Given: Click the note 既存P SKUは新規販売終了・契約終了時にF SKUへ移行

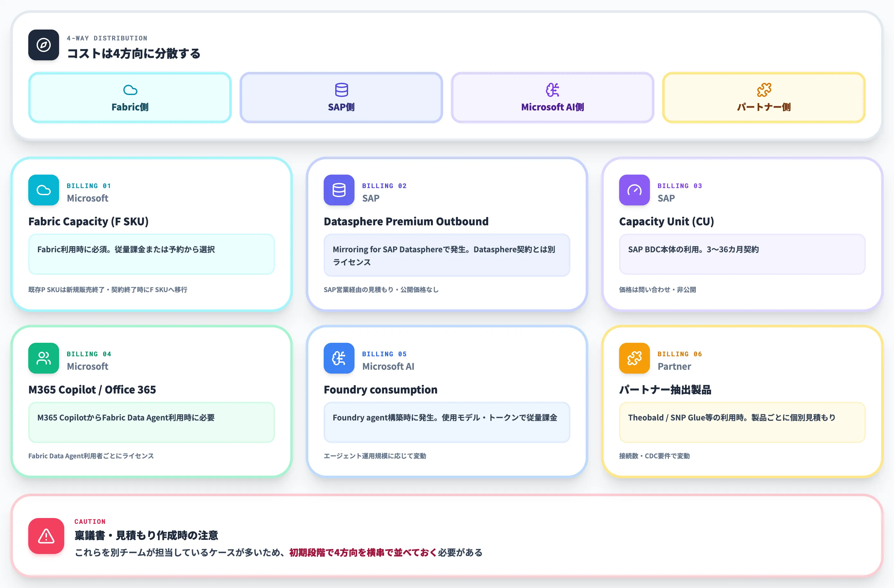Looking at the screenshot, I should tap(108, 290).
